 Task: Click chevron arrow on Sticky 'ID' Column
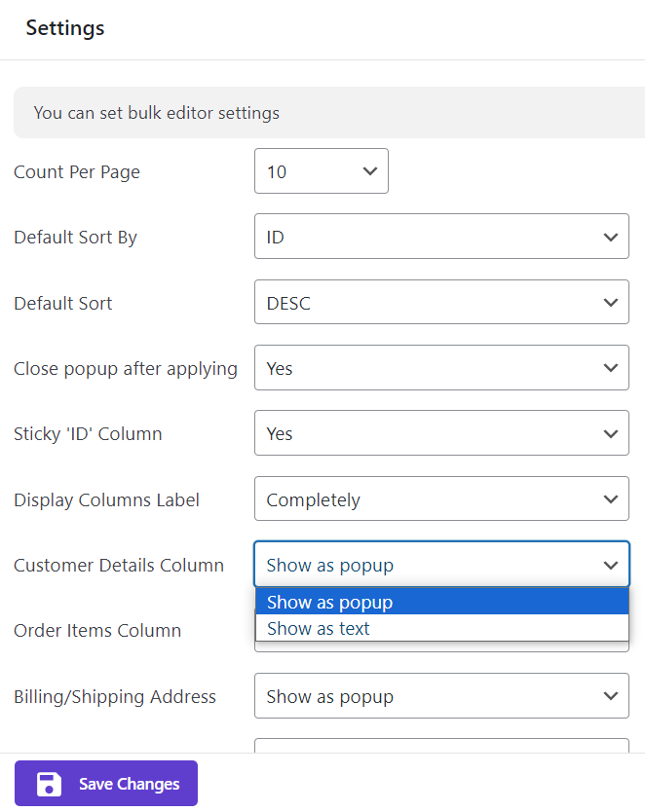coord(610,433)
